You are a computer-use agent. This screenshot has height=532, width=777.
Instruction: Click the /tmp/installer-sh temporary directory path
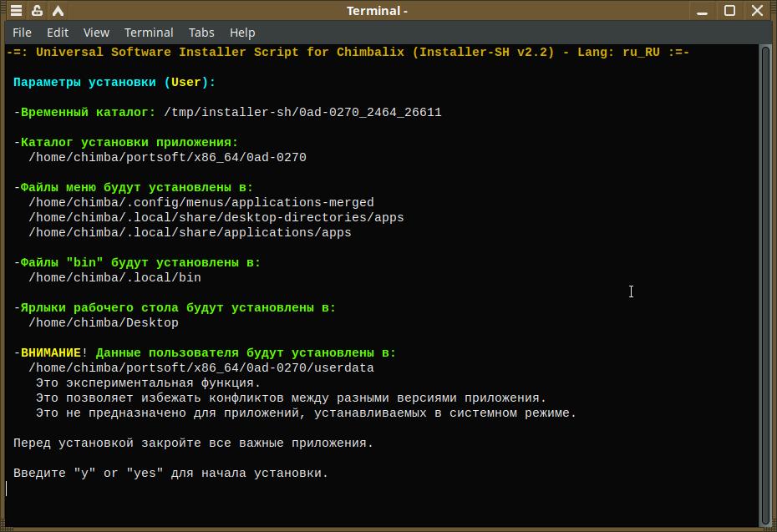tap(302, 112)
